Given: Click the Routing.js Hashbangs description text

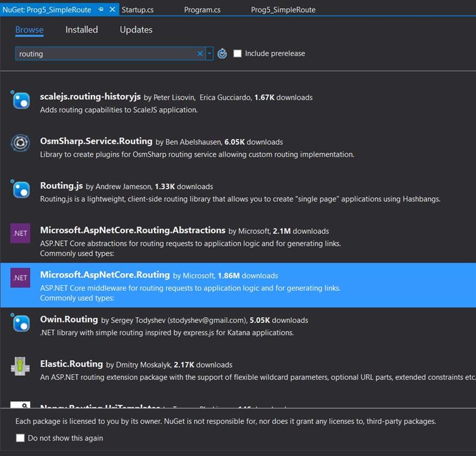Looking at the screenshot, I should [240, 199].
